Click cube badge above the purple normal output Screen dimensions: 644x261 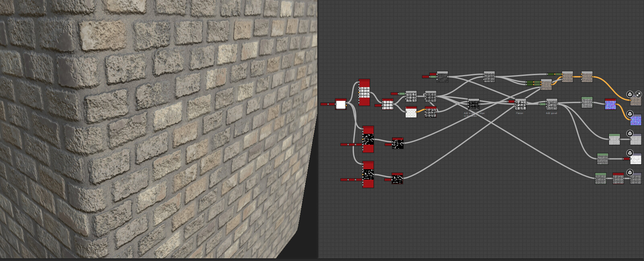[x=630, y=114]
